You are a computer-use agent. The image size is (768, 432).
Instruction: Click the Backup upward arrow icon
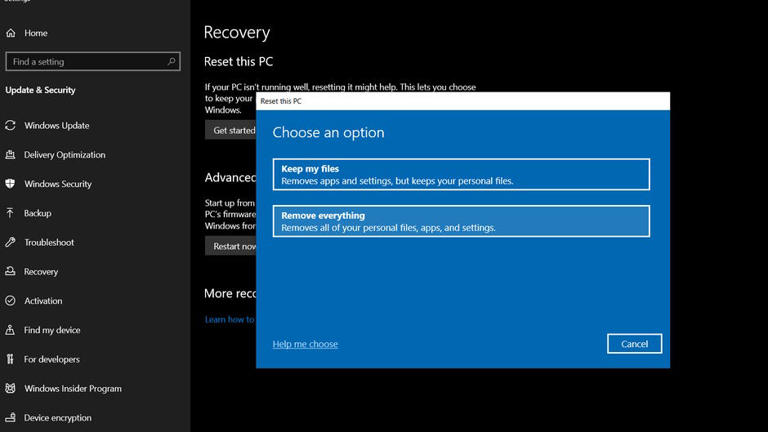tap(10, 213)
